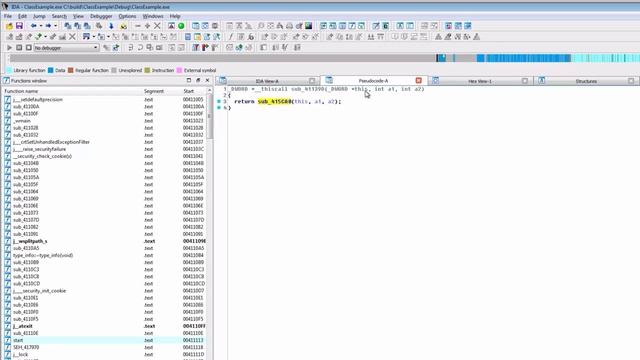640x360 pixels.
Task: Select the j__atexit function row
Action: point(106,326)
